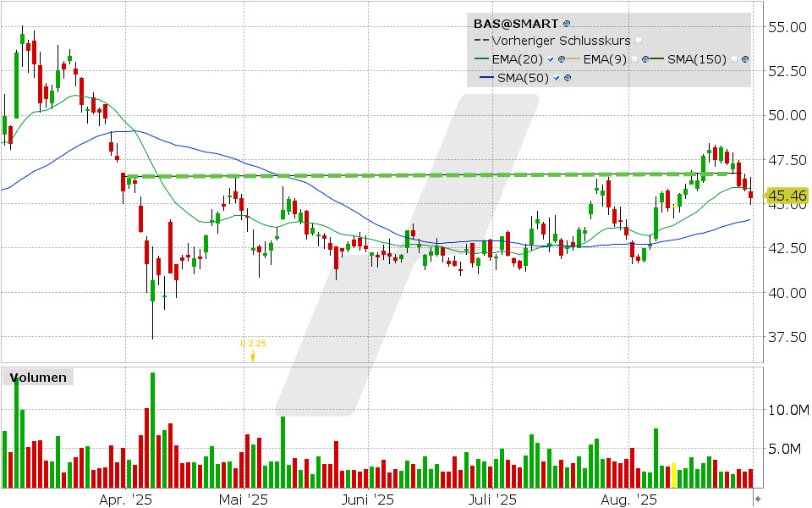Click the 50.00 price axis label
The image size is (812, 508).
click(x=787, y=115)
